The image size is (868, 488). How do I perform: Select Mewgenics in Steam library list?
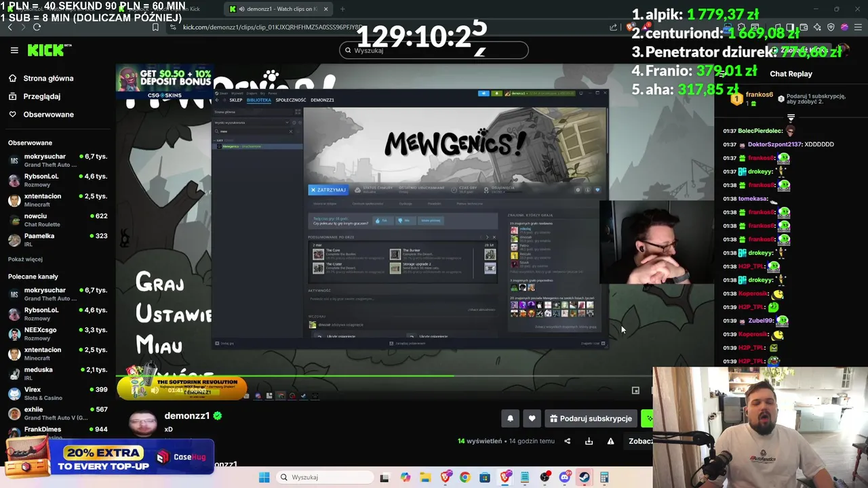click(256, 146)
